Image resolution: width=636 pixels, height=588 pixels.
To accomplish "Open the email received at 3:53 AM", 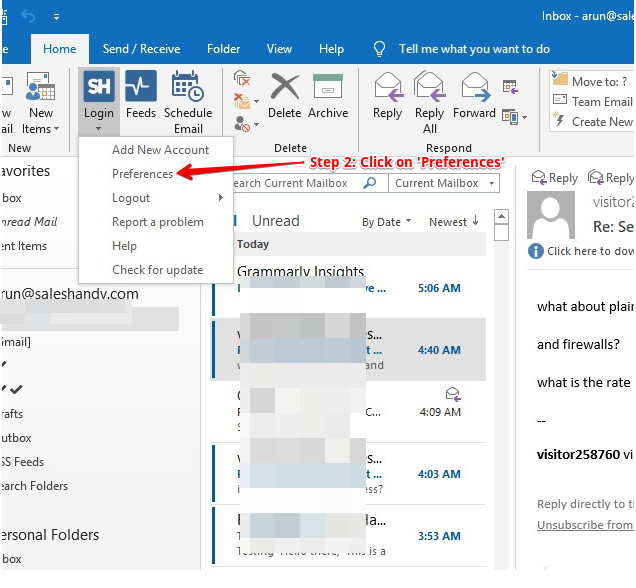I will coord(349,536).
